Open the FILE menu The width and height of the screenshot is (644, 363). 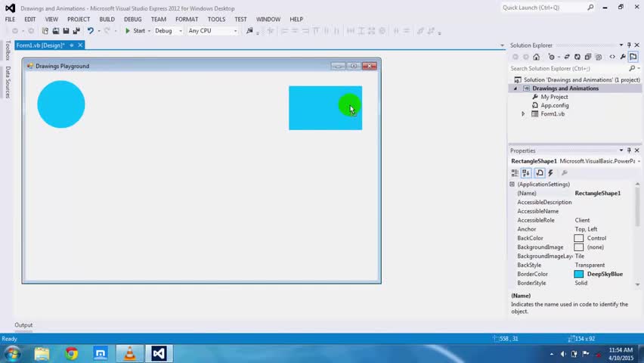pyautogui.click(x=10, y=20)
